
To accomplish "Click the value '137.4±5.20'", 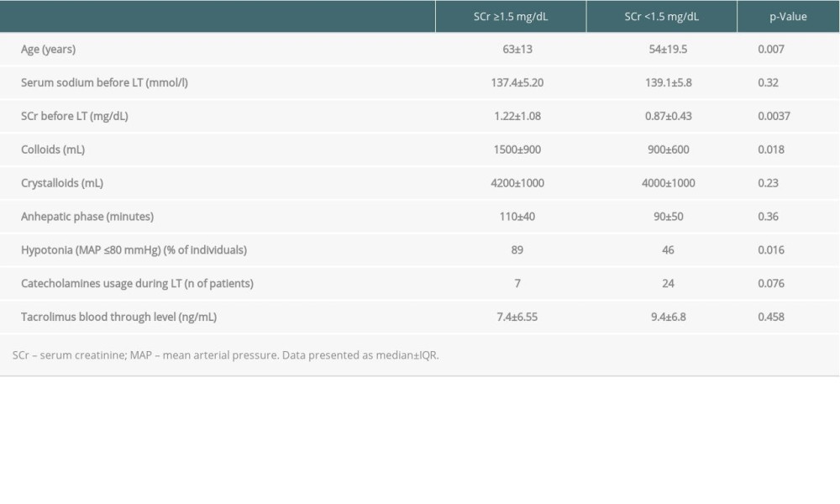I will coord(517,82).
